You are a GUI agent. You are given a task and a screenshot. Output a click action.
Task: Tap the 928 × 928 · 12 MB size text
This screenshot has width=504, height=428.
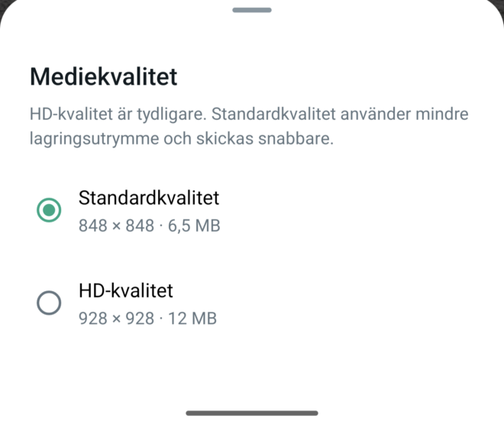(147, 319)
